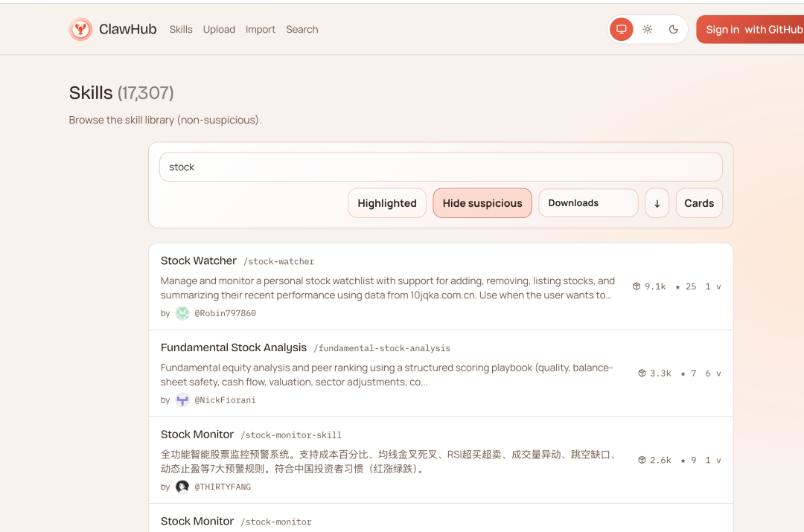Open the Import nav item
804x532 pixels.
[x=261, y=30]
